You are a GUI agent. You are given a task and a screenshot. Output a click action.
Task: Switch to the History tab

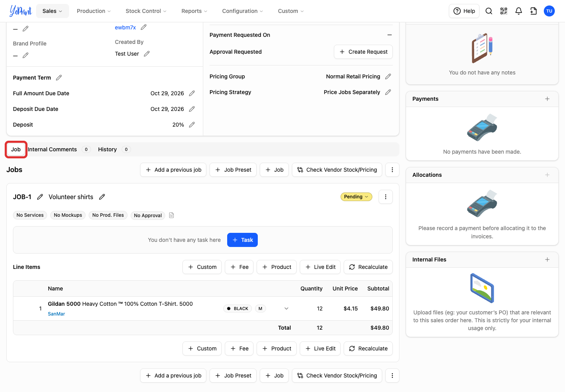pyautogui.click(x=114, y=149)
